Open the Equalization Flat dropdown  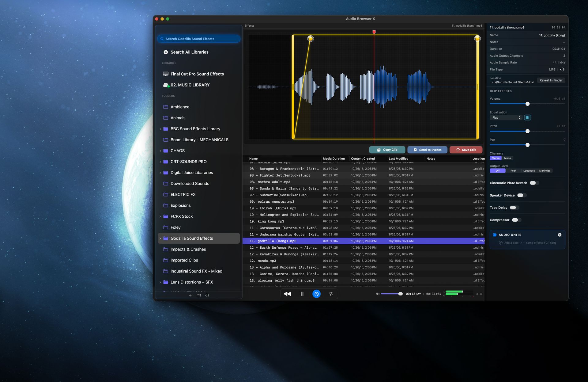point(506,118)
